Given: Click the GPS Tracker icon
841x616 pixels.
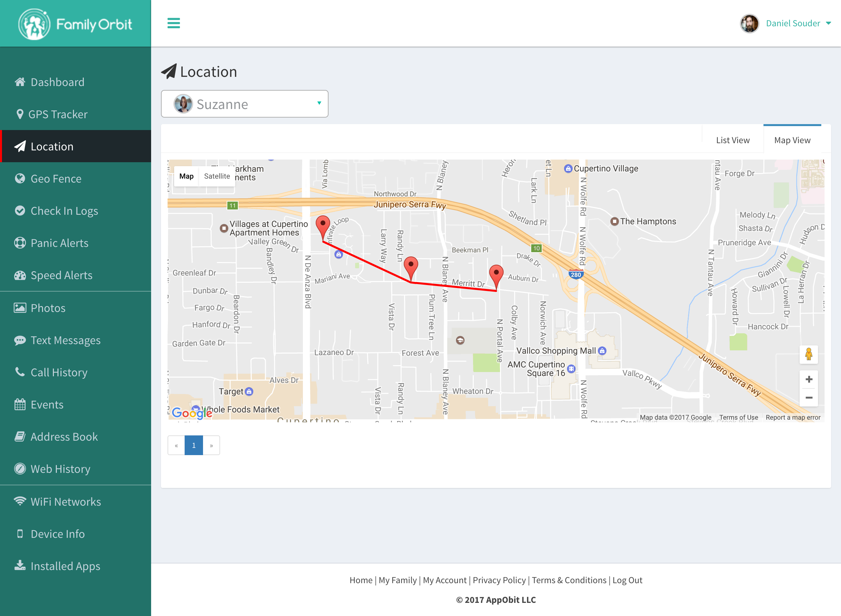Looking at the screenshot, I should click(x=20, y=114).
